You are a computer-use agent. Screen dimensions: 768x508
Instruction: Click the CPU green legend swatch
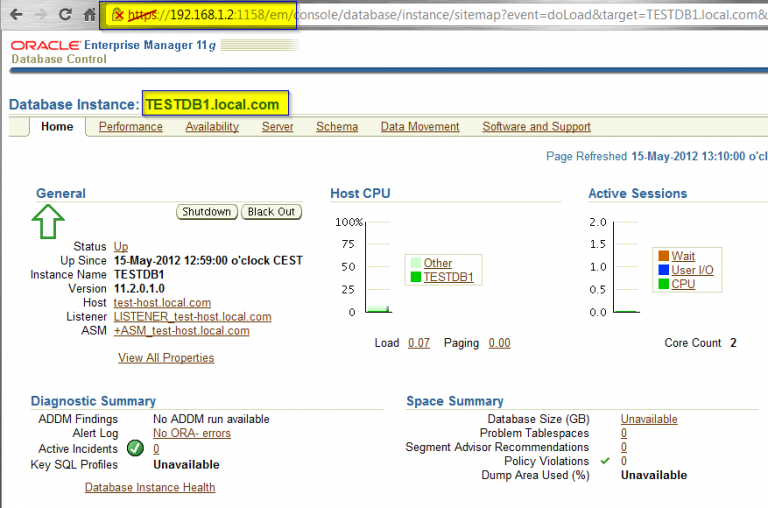point(664,284)
